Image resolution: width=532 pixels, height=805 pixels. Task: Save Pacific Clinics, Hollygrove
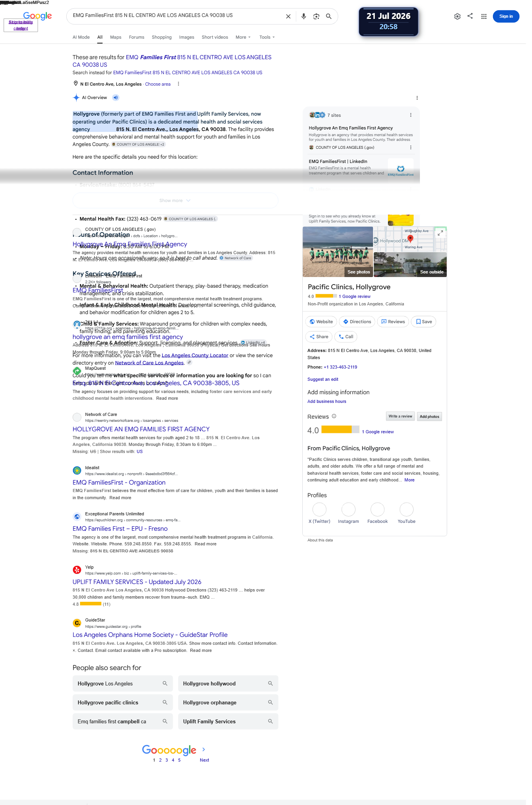tap(423, 322)
